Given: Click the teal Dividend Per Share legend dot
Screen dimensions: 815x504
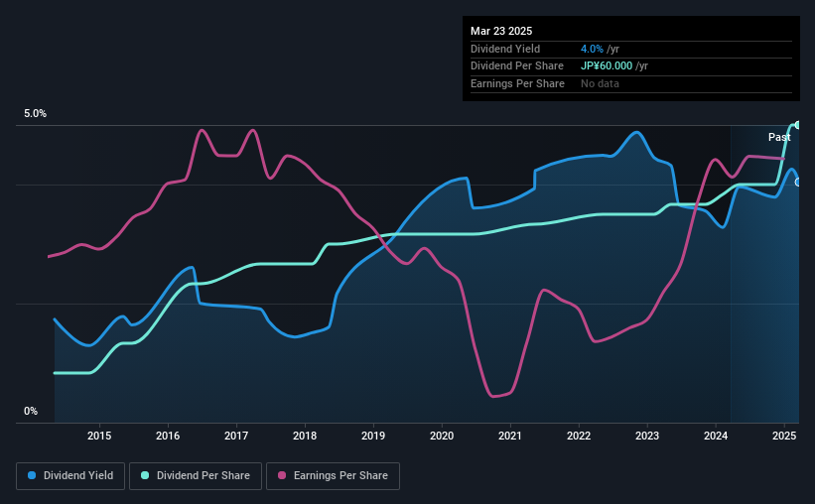Looking at the screenshot, I should point(145,475).
